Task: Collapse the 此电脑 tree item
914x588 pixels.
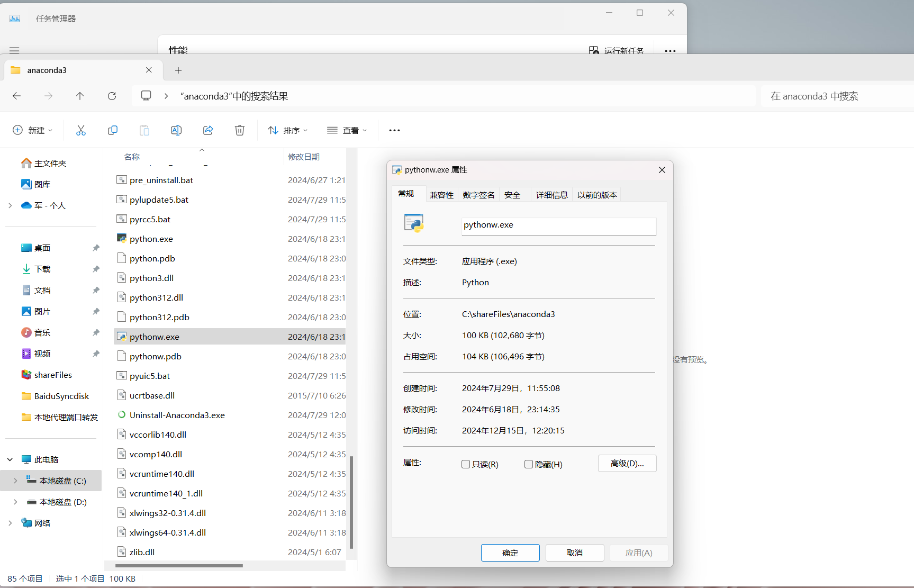Action: [x=9, y=459]
